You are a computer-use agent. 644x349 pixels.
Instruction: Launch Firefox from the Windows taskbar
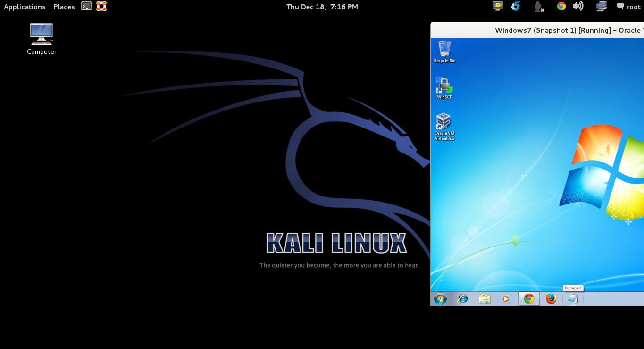(551, 298)
